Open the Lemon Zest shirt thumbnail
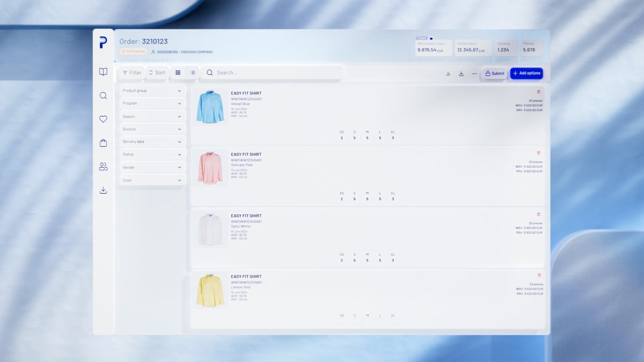 click(x=210, y=290)
